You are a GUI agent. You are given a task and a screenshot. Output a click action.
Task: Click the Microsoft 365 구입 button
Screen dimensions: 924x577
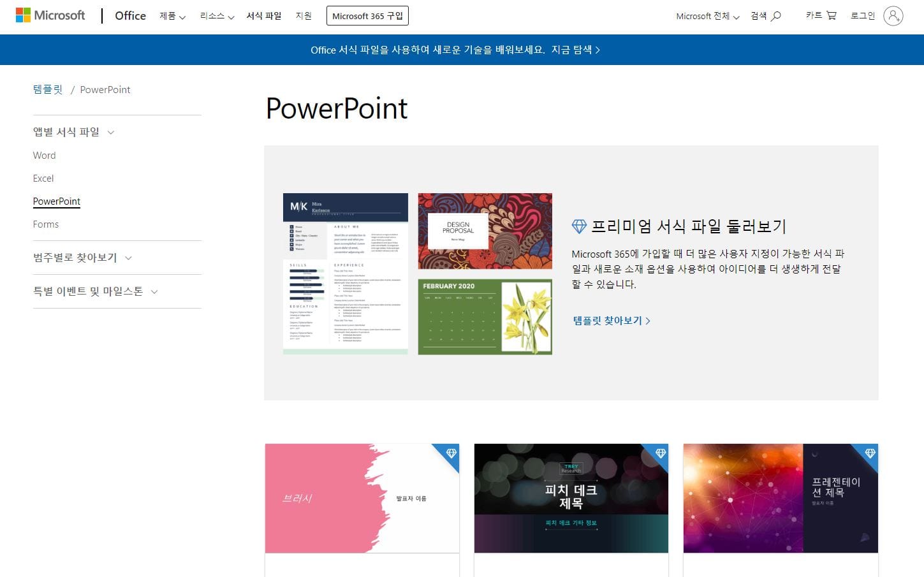(367, 15)
